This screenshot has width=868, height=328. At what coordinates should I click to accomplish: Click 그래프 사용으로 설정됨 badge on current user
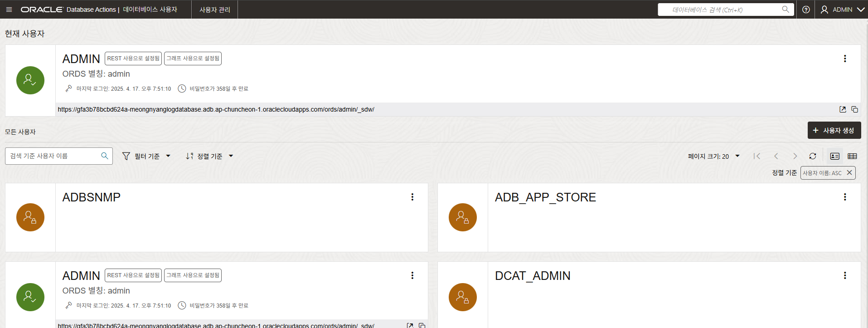pos(193,59)
